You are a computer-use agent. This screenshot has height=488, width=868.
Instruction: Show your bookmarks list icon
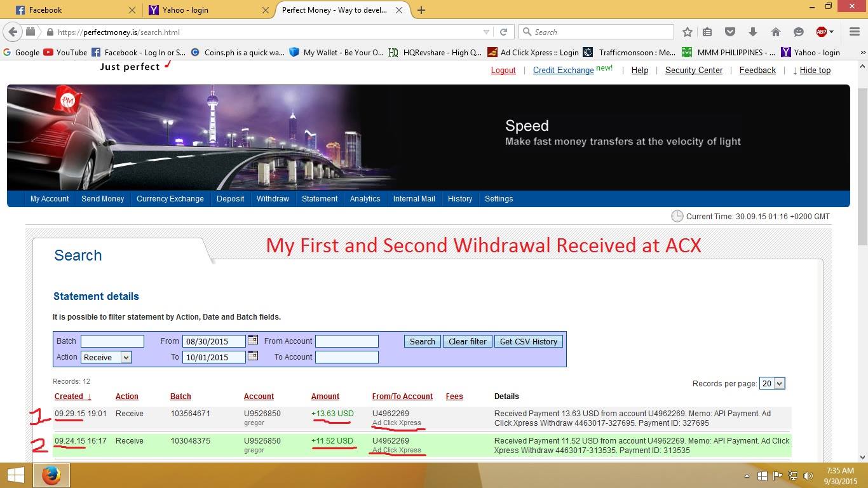pos(708,32)
